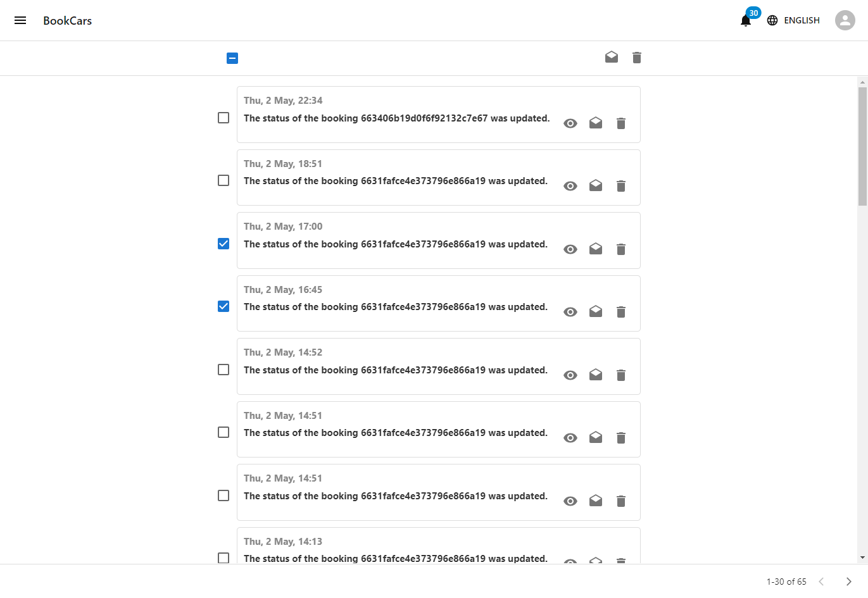Open notifications bell with 30 badge
Screen dimensions: 868x598
(746, 20)
